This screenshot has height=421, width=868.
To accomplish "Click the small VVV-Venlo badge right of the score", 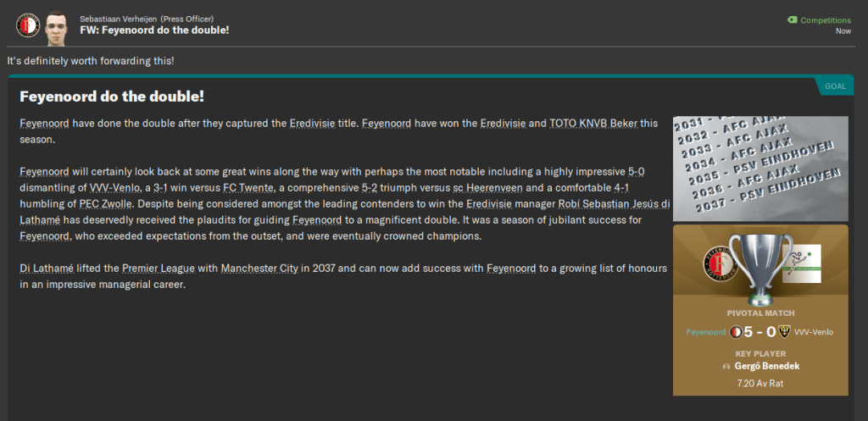I will click(785, 332).
